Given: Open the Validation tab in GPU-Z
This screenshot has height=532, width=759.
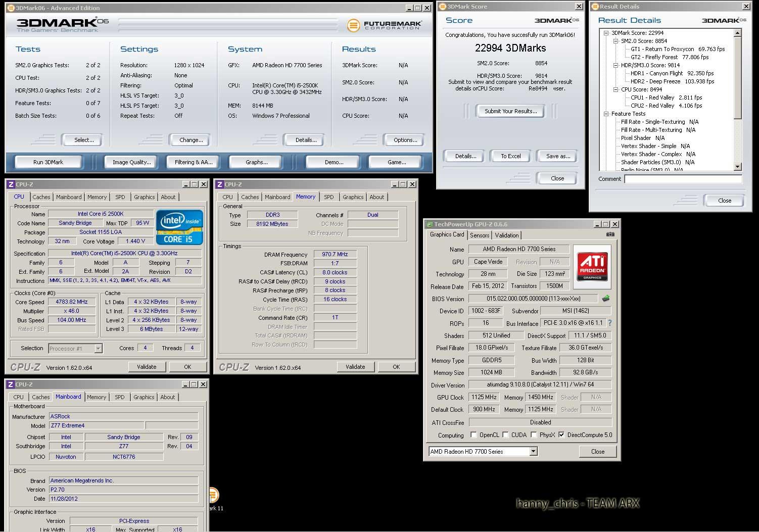Looking at the screenshot, I should tap(507, 235).
